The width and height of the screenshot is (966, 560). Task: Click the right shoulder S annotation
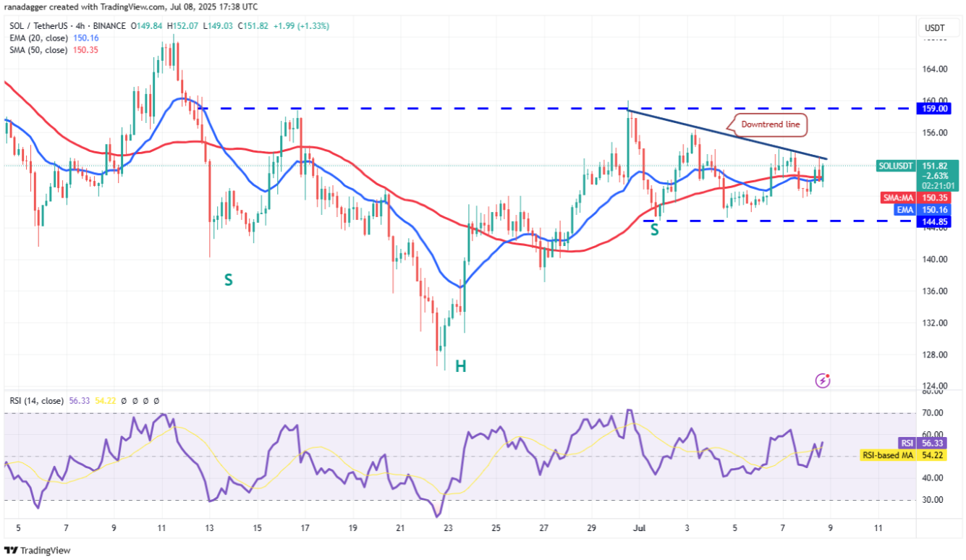(x=654, y=230)
